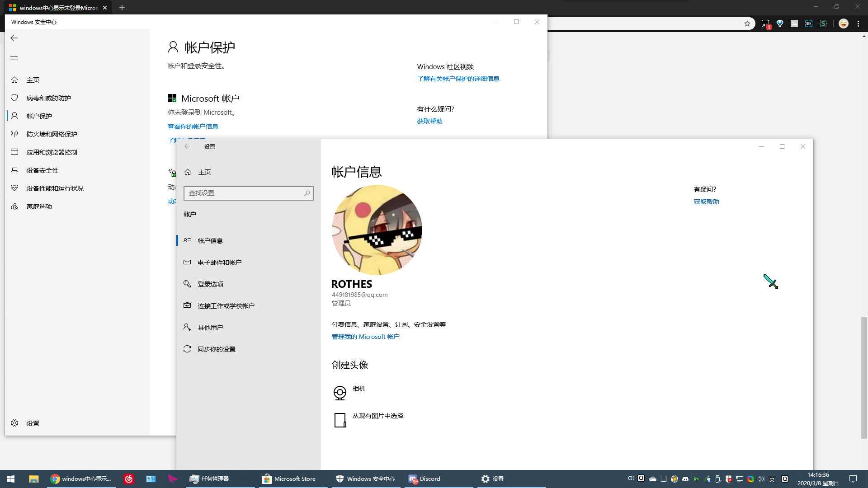Click View your account info link

click(x=193, y=127)
